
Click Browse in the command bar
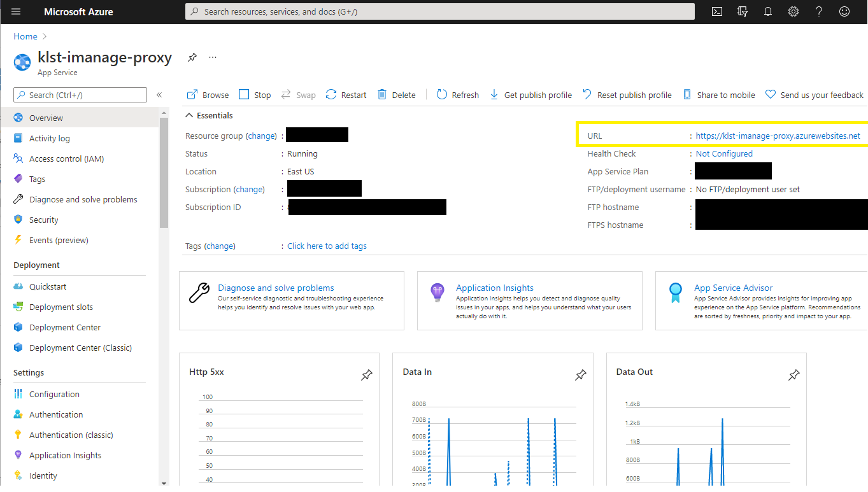click(208, 95)
